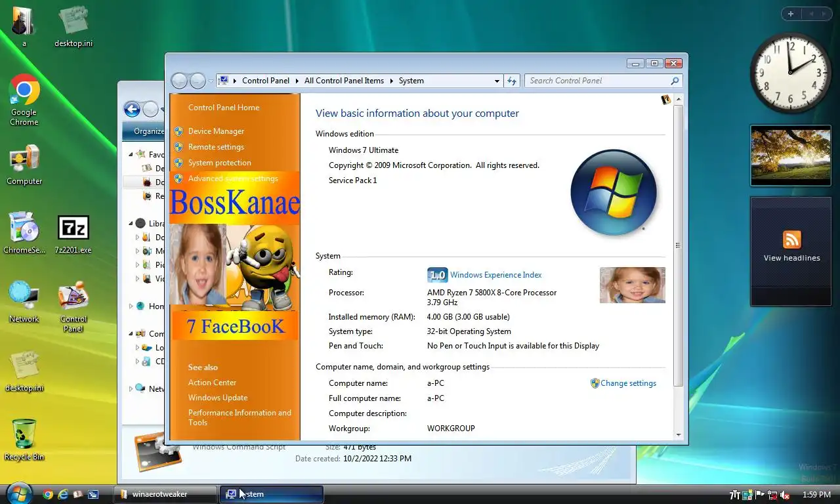Click System taskbar button
Viewport: 840px width, 504px height.
[272, 494]
